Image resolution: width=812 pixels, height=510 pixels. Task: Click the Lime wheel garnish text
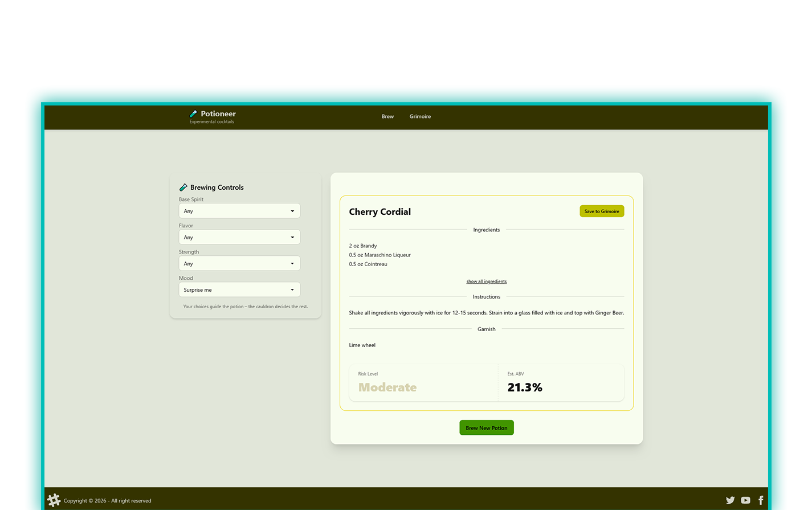tap(362, 345)
